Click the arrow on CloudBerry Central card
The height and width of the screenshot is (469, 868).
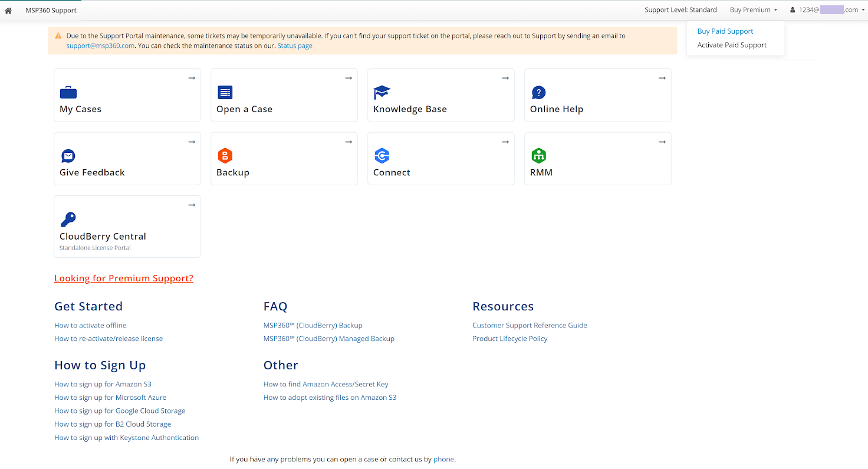tap(192, 205)
